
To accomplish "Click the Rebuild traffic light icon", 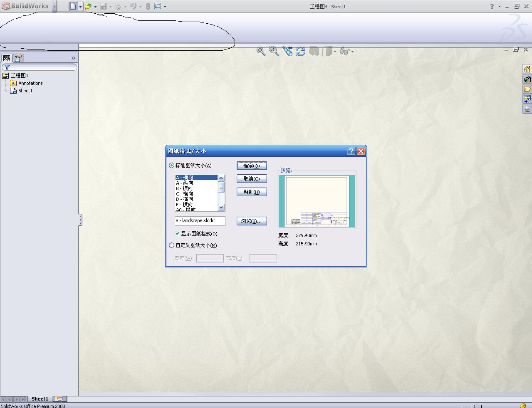I will point(148,6).
